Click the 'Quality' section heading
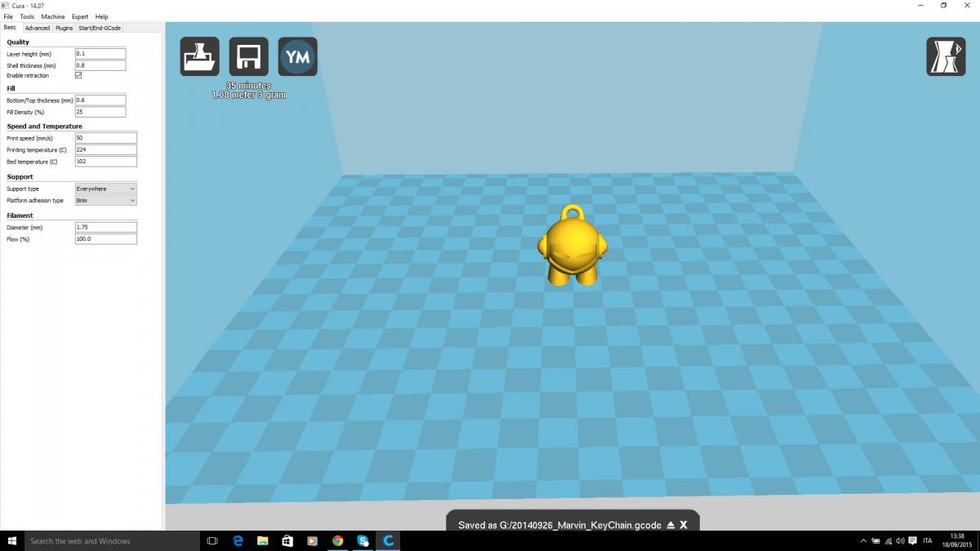This screenshot has height=551, width=980. coord(18,42)
